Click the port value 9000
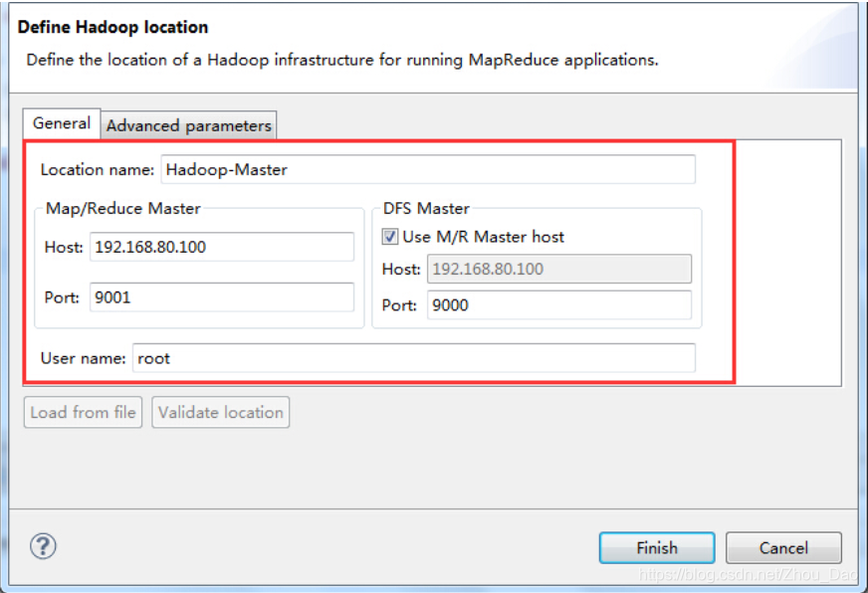 tap(464, 304)
